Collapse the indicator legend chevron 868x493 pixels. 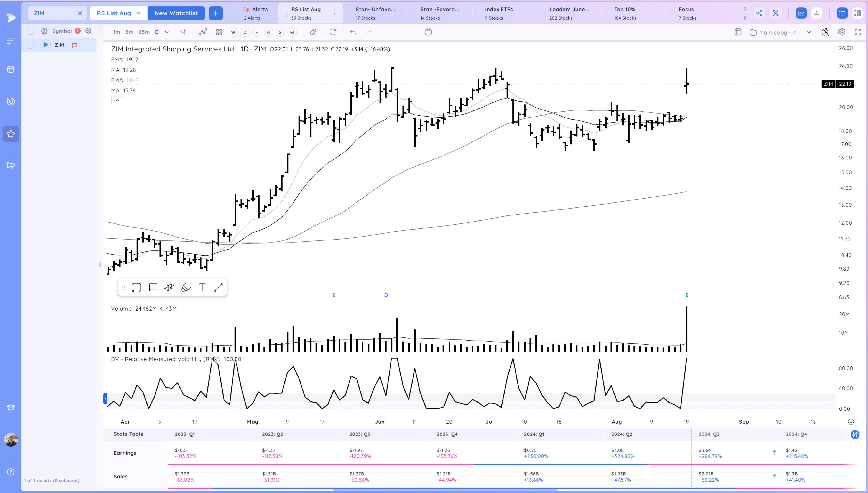point(117,100)
